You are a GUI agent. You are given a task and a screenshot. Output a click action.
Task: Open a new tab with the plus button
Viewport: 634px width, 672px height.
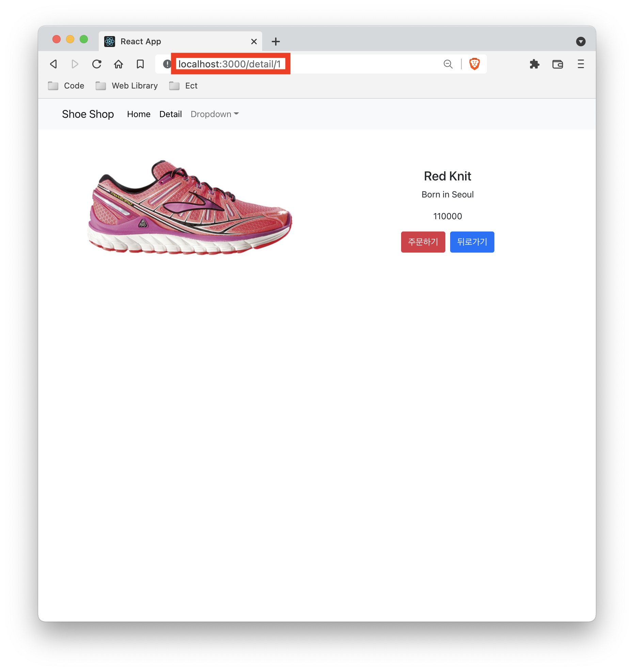276,42
